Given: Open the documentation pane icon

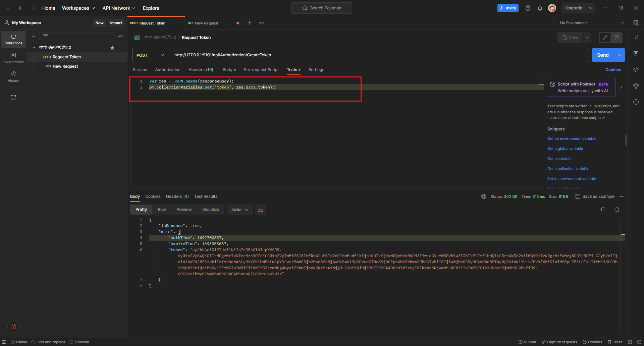Looking at the screenshot, I should pos(636,38).
